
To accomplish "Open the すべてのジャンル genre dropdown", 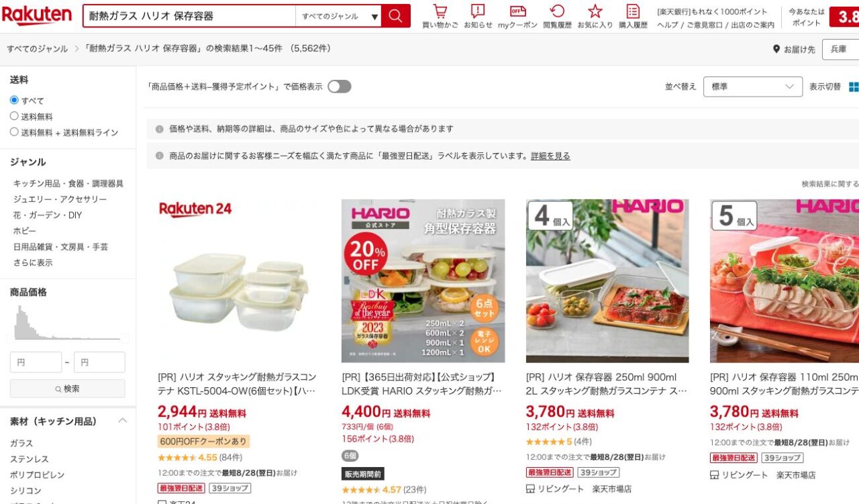I will [x=339, y=16].
